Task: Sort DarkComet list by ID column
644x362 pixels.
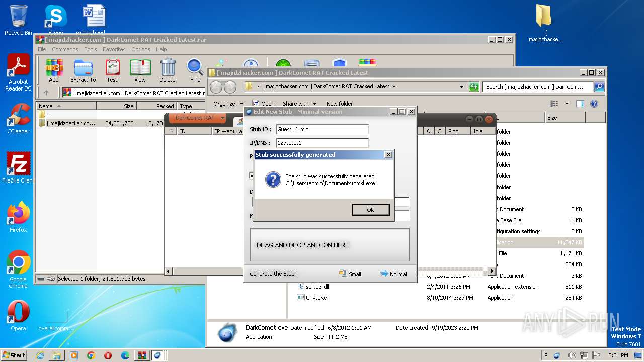Action: (x=195, y=131)
